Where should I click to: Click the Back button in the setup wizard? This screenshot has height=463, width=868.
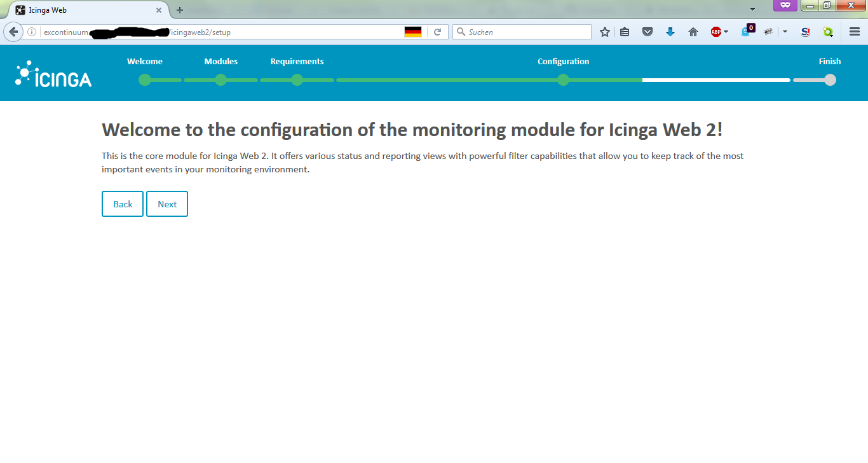point(123,204)
